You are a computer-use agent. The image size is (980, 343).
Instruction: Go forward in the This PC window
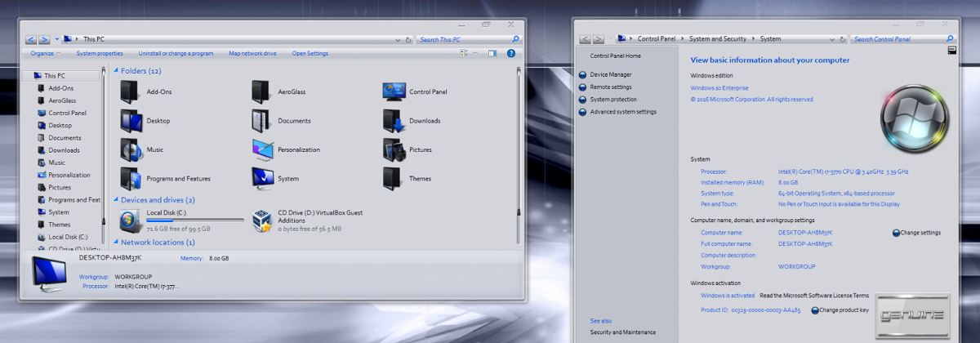tap(44, 39)
